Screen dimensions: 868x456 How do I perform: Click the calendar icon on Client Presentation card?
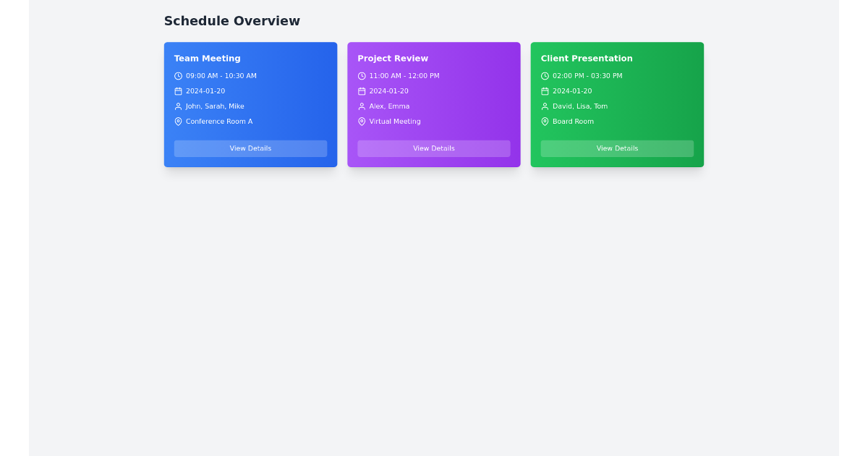(x=545, y=90)
